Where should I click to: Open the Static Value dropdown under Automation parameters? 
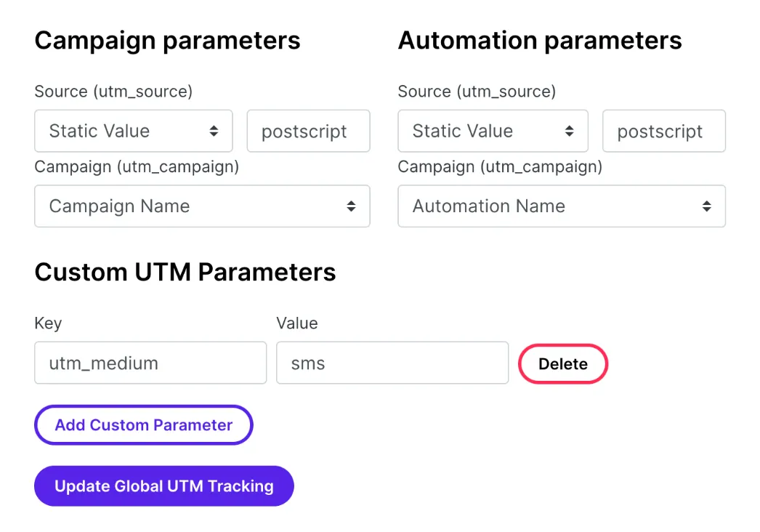click(493, 131)
